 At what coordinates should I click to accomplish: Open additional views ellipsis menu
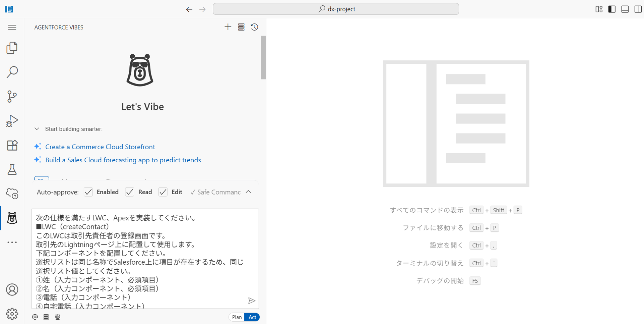pyautogui.click(x=12, y=242)
